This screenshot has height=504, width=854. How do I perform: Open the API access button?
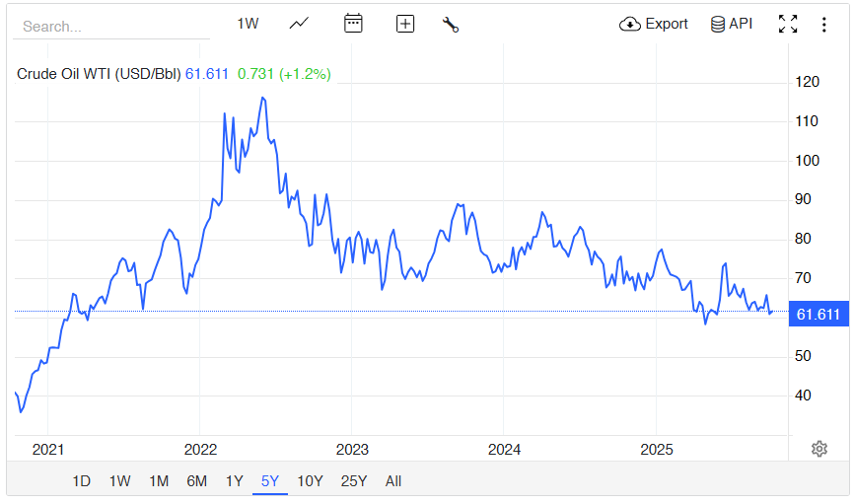[x=731, y=24]
